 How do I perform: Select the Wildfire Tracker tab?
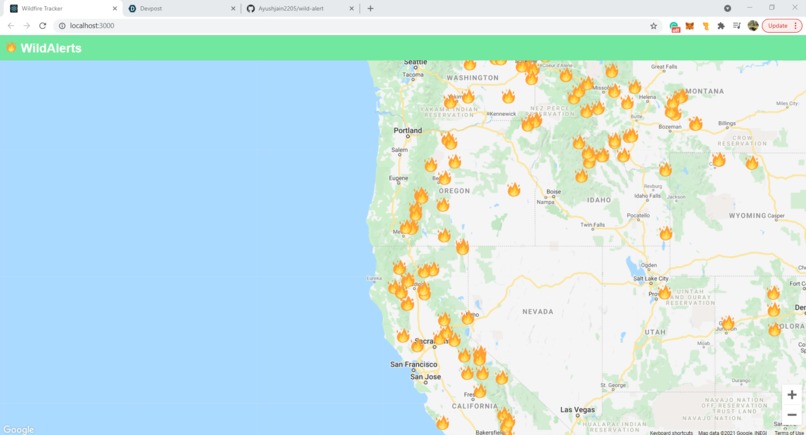(x=42, y=8)
